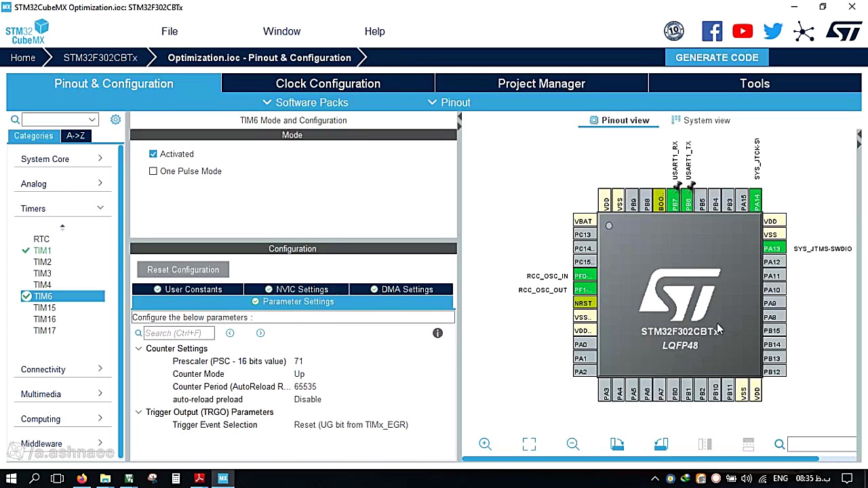The width and height of the screenshot is (868, 488).
Task: Click the peripheral search magnifier icon
Action: (x=15, y=120)
